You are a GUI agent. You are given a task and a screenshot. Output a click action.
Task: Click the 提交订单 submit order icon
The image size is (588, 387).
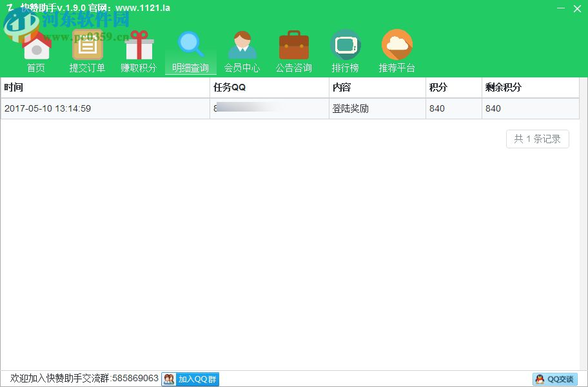(x=88, y=45)
